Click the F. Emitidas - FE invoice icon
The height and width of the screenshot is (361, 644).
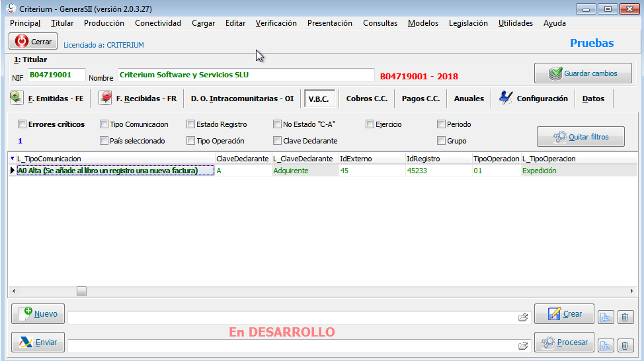17,98
